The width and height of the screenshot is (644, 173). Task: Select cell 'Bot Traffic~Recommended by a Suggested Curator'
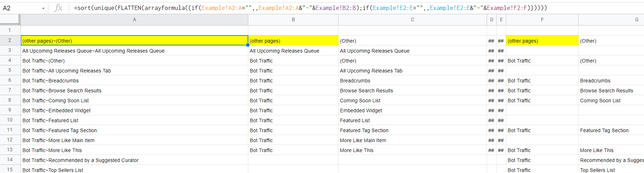pyautogui.click(x=135, y=160)
